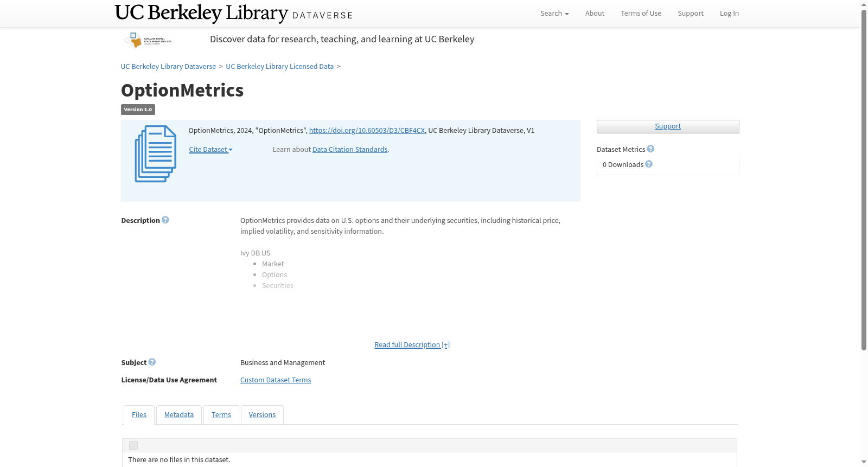This screenshot has width=868, height=467.
Task: Open the Dataset Metrics help icon
Action: coord(650,149)
